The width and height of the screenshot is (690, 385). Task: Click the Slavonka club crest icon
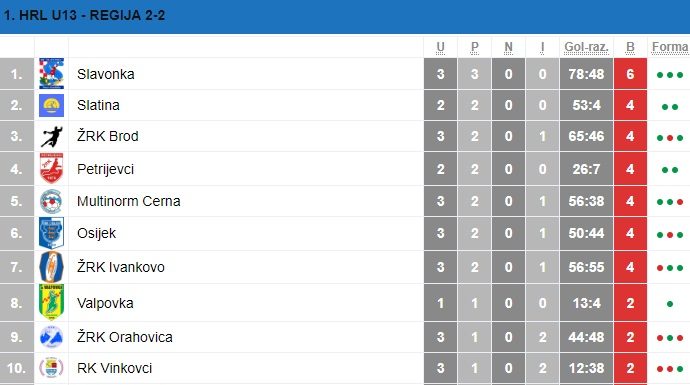[x=51, y=73]
